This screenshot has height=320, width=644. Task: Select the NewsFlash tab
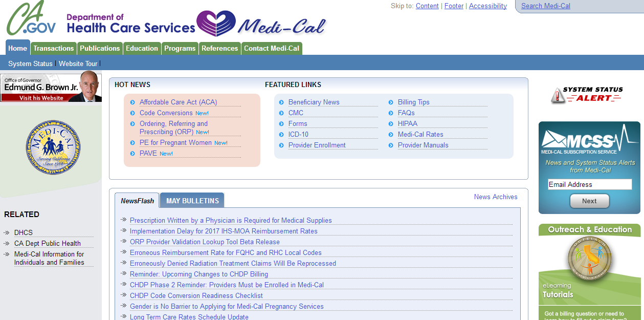click(x=136, y=200)
